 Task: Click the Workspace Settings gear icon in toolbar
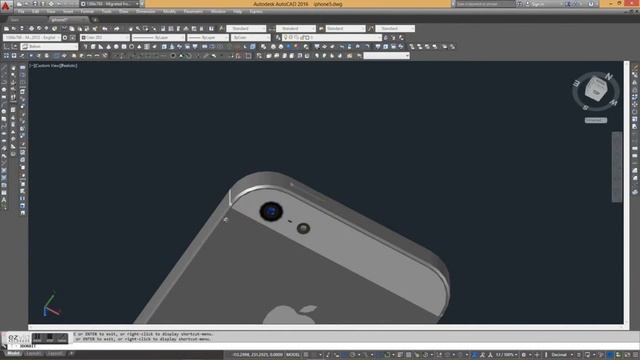[x=65, y=38]
